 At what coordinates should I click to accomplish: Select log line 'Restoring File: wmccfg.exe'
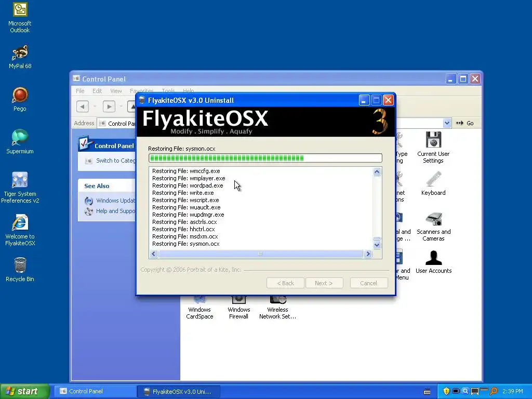coord(187,171)
